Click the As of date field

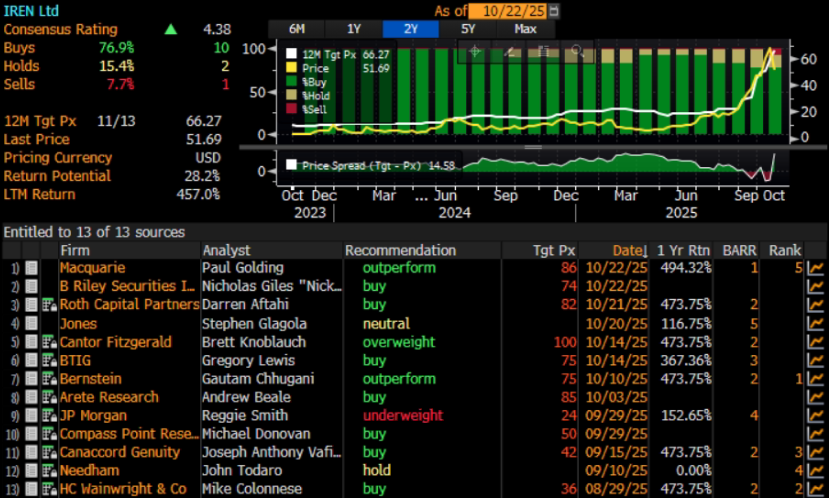[508, 11]
